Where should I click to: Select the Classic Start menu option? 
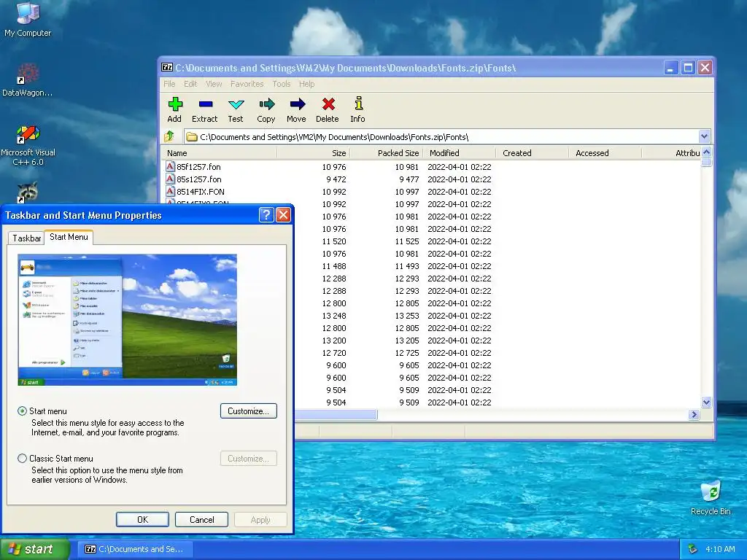click(22, 459)
